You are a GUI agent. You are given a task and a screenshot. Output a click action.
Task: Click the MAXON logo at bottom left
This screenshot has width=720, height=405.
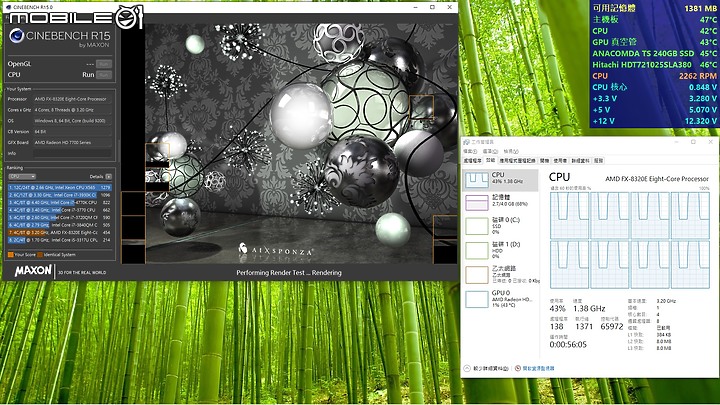point(33,271)
